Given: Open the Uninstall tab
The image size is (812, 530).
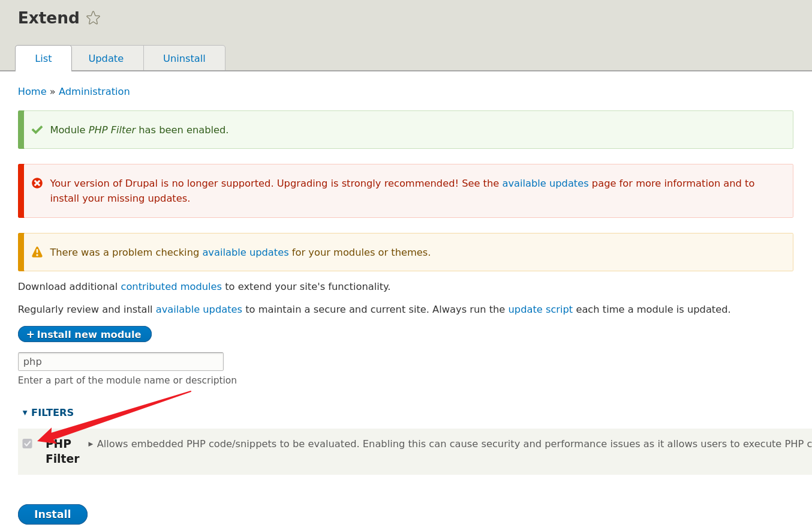Looking at the screenshot, I should point(184,58).
